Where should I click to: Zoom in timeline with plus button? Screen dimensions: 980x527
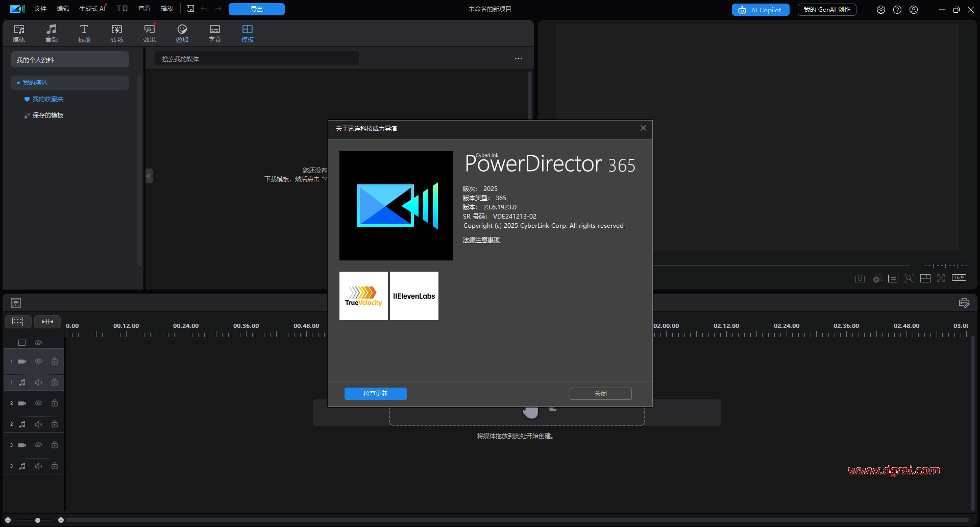click(61, 520)
